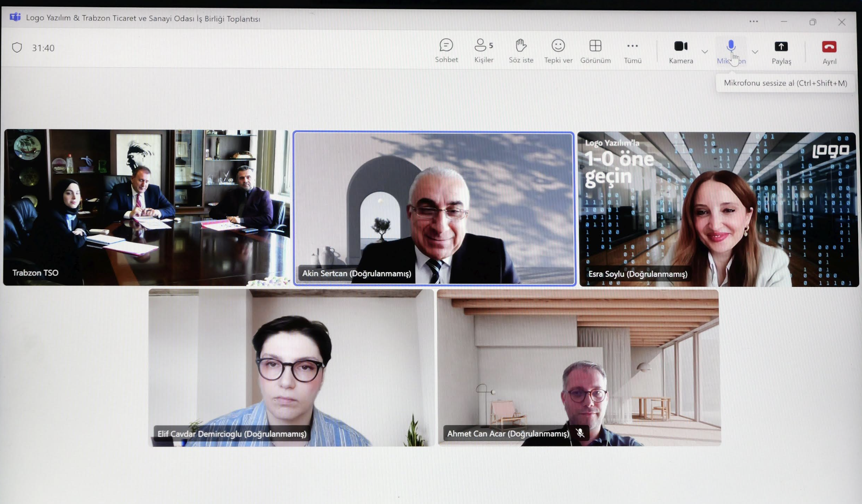Select Akin Sertcan's video tile
This screenshot has height=504, width=862.
click(x=434, y=209)
